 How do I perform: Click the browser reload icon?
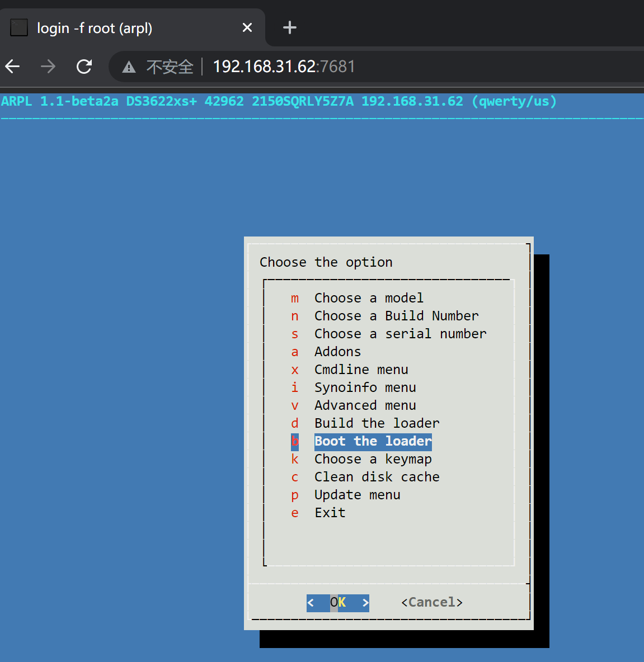point(84,67)
